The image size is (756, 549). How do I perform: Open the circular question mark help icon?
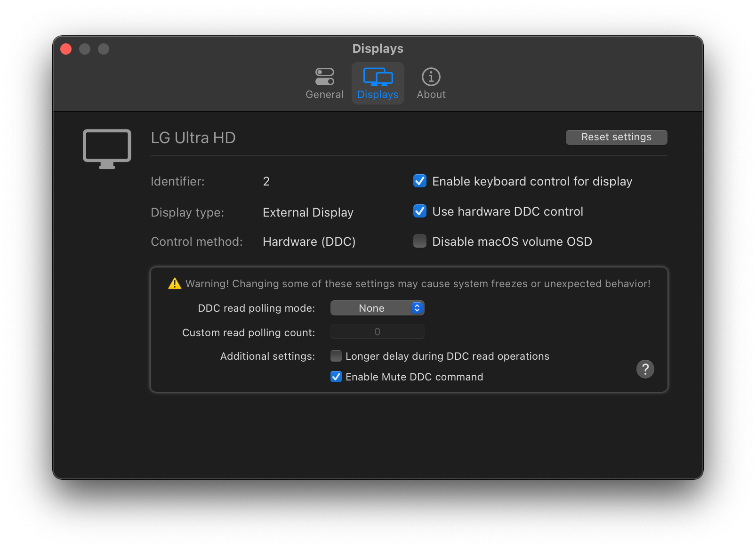click(645, 369)
